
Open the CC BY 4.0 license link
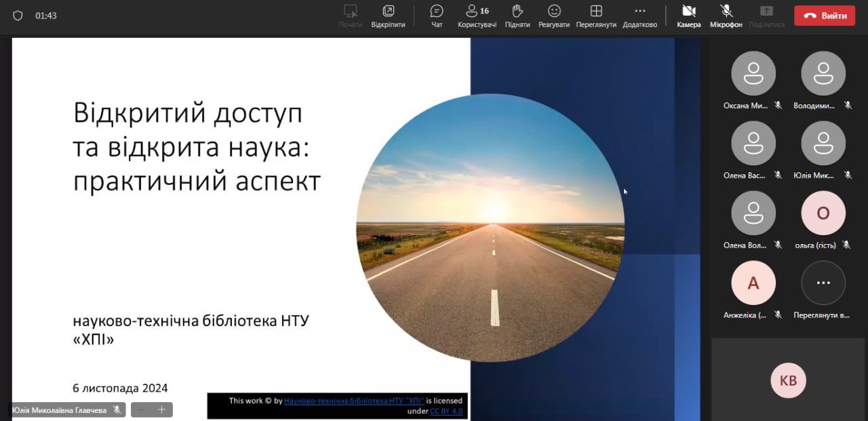(x=446, y=411)
